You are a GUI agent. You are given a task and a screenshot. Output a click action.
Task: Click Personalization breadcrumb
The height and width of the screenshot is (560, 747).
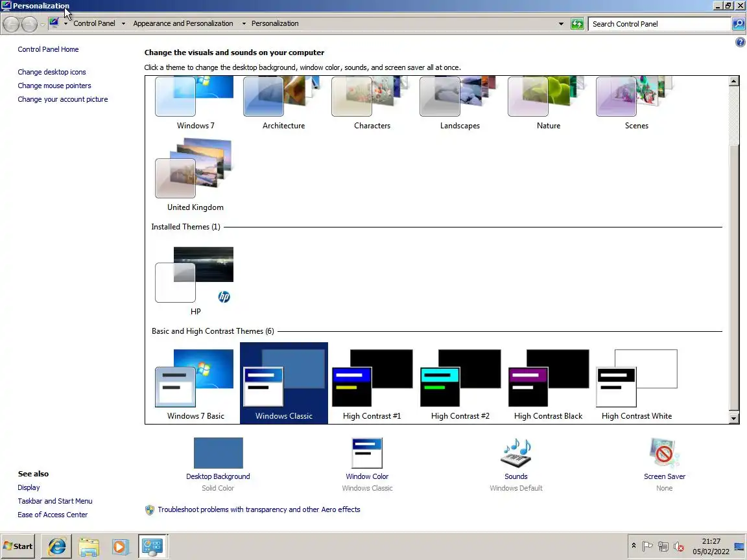[x=275, y=23]
